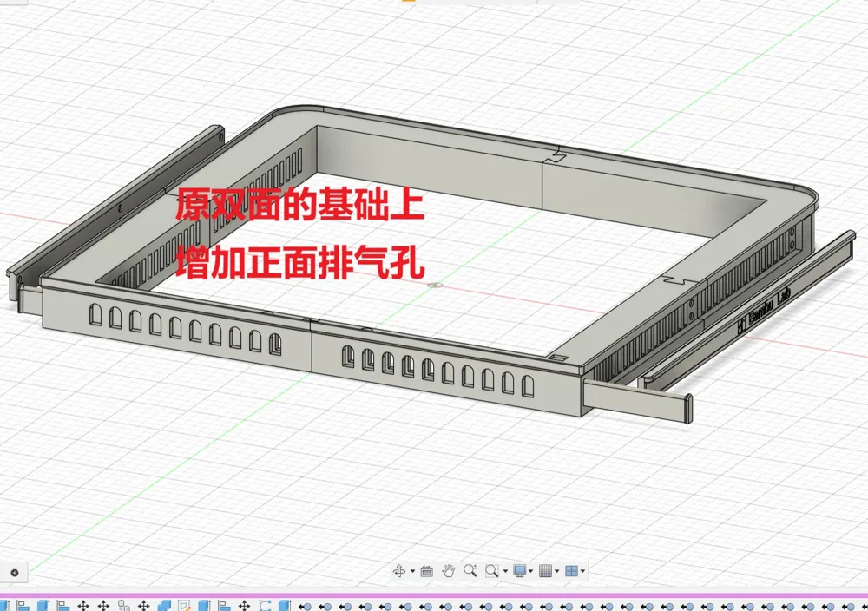Click the Grid and Snaps icon
Viewport: 868px width, 611px height.
pos(545,570)
